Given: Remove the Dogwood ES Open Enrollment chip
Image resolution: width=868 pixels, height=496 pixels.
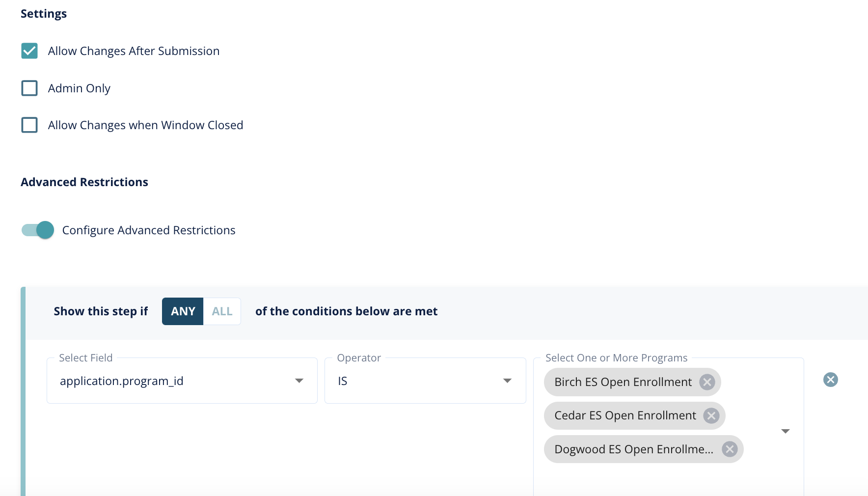Looking at the screenshot, I should pyautogui.click(x=730, y=449).
